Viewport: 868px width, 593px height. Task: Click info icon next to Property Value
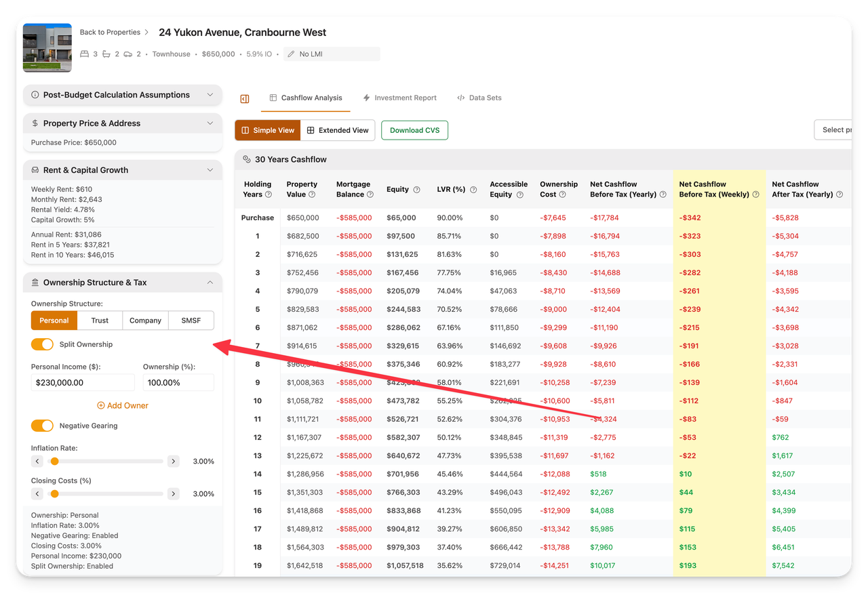312,195
